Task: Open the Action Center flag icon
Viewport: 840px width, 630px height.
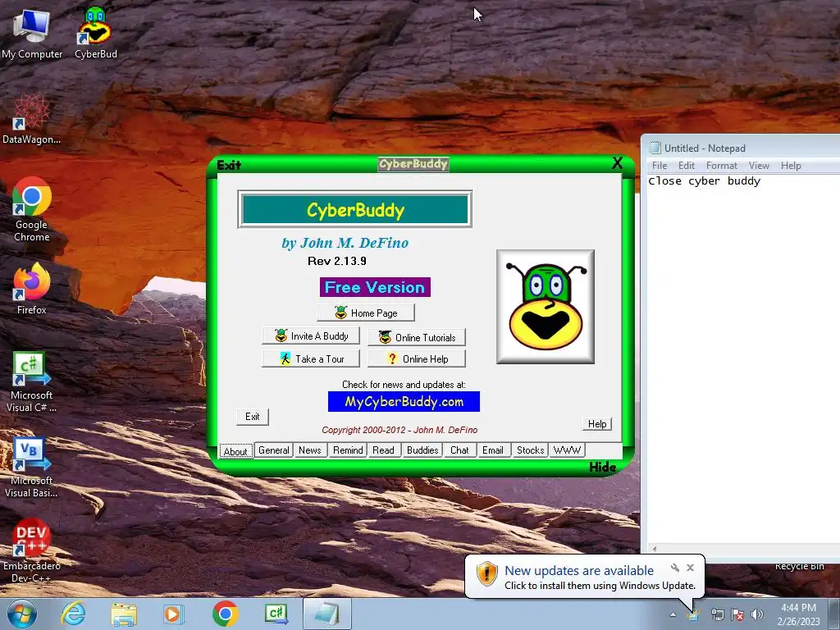Action: click(737, 614)
